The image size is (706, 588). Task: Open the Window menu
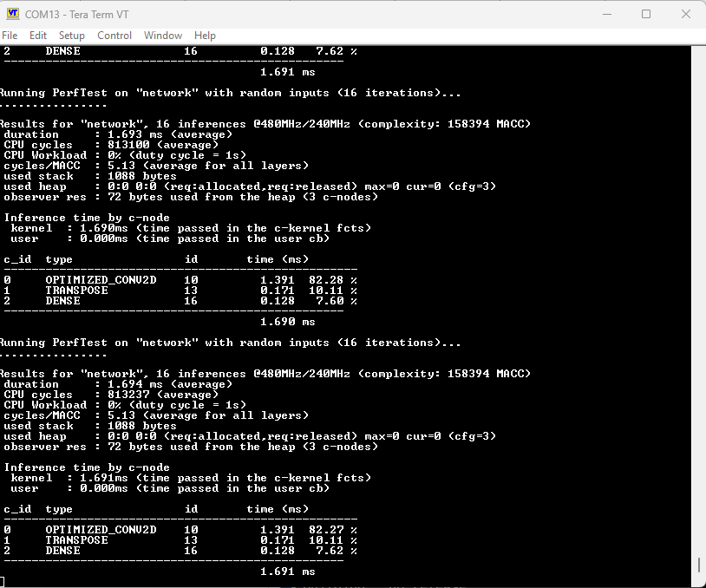coord(162,36)
